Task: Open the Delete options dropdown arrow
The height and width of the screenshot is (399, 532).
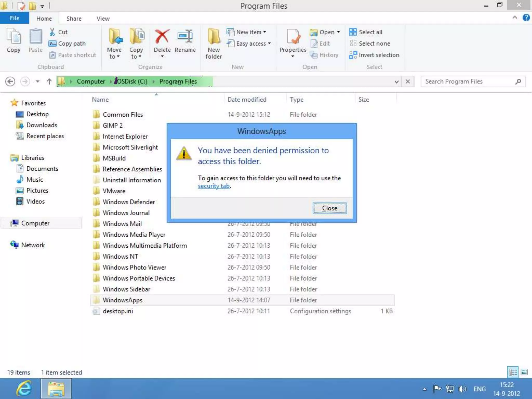Action: click(x=162, y=56)
